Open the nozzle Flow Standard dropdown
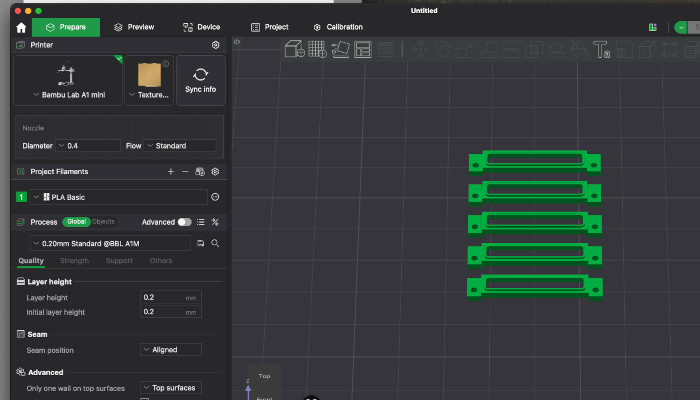 click(x=180, y=146)
